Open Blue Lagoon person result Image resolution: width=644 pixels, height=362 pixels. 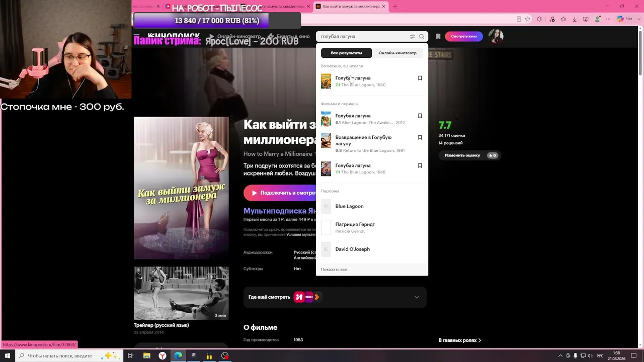coord(372,206)
